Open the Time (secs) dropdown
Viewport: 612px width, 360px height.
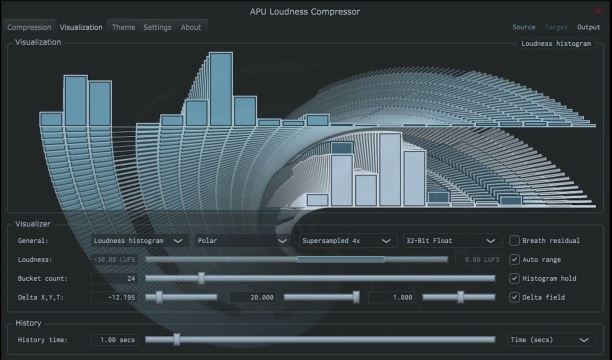click(x=550, y=340)
